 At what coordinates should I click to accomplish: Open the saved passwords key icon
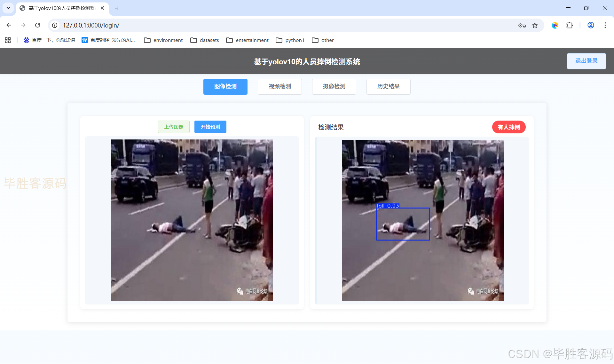pos(522,25)
